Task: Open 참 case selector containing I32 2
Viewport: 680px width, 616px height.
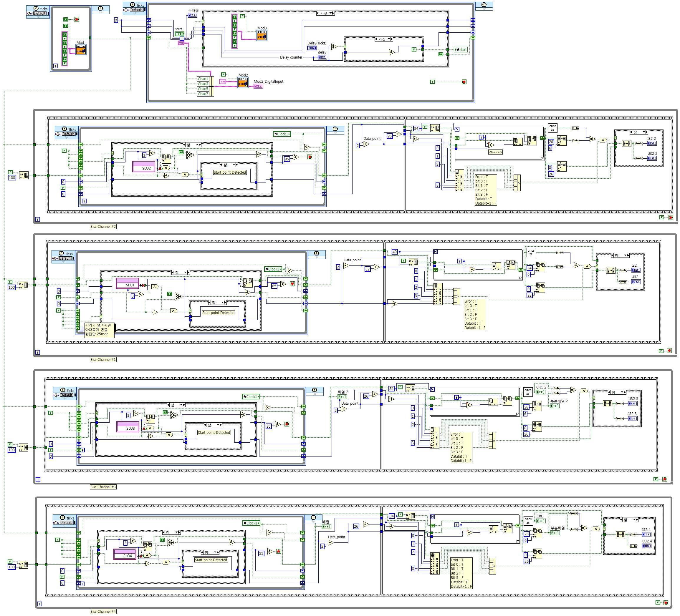Action: point(638,132)
